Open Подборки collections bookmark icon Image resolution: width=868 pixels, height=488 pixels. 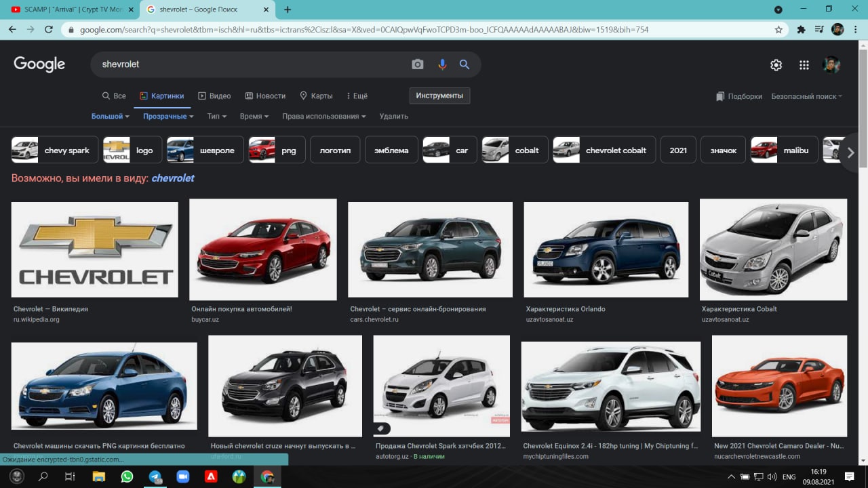(x=720, y=96)
